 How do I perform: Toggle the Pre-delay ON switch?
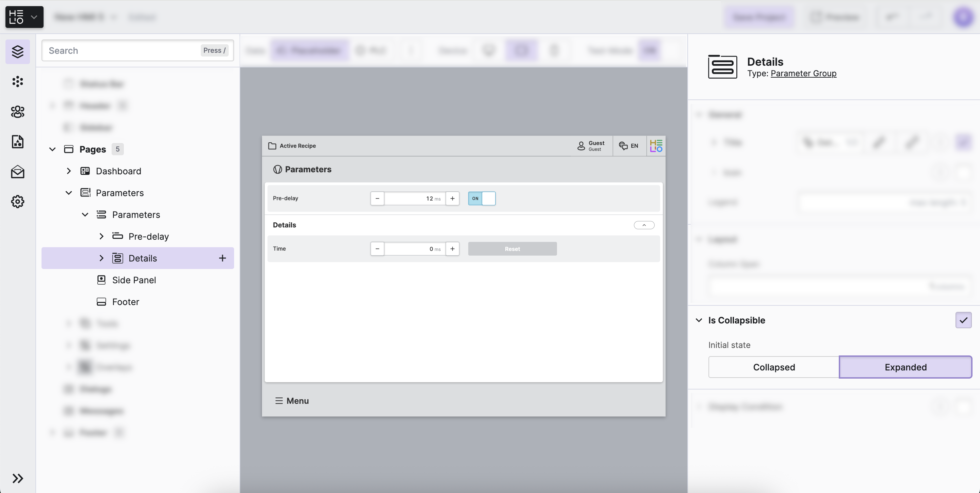point(481,198)
